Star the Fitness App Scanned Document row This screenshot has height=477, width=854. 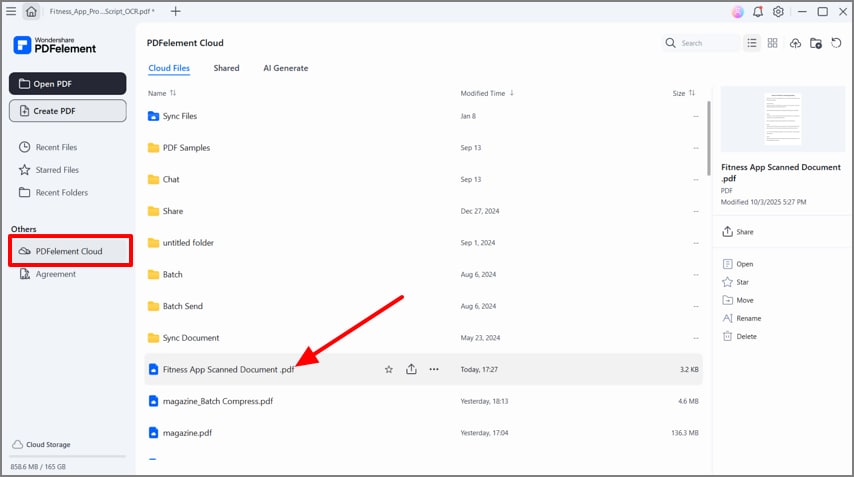[x=389, y=369]
